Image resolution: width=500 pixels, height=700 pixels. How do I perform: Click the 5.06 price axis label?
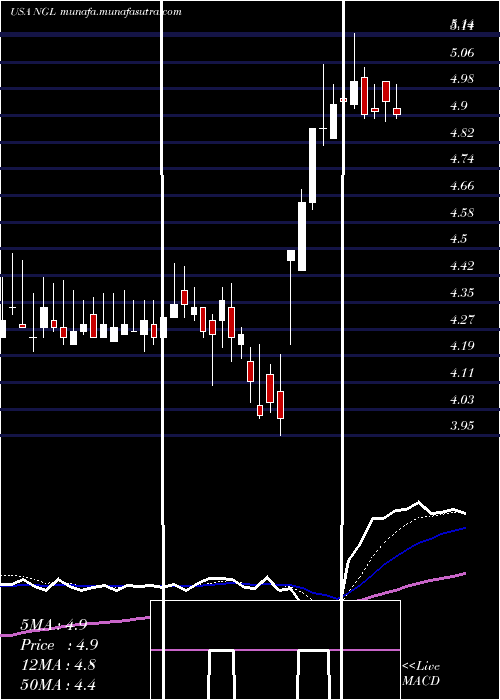point(462,53)
